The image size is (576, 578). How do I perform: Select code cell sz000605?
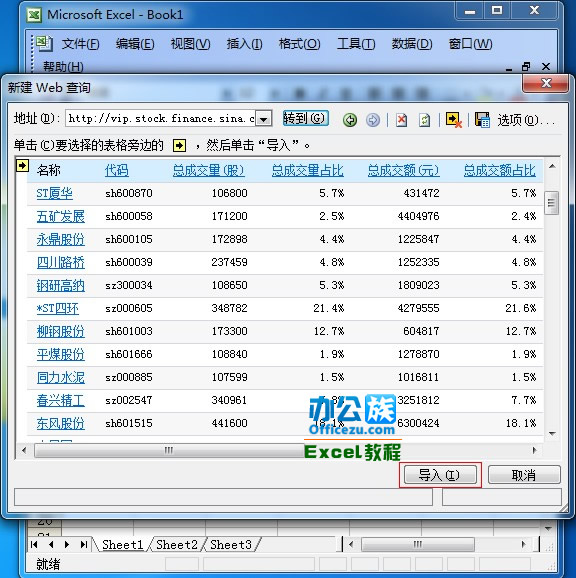[129, 308]
